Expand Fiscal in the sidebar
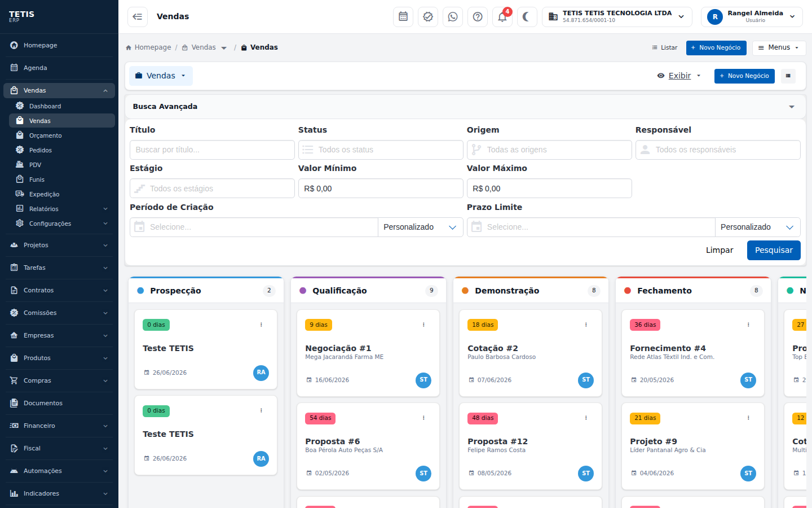 [59, 448]
